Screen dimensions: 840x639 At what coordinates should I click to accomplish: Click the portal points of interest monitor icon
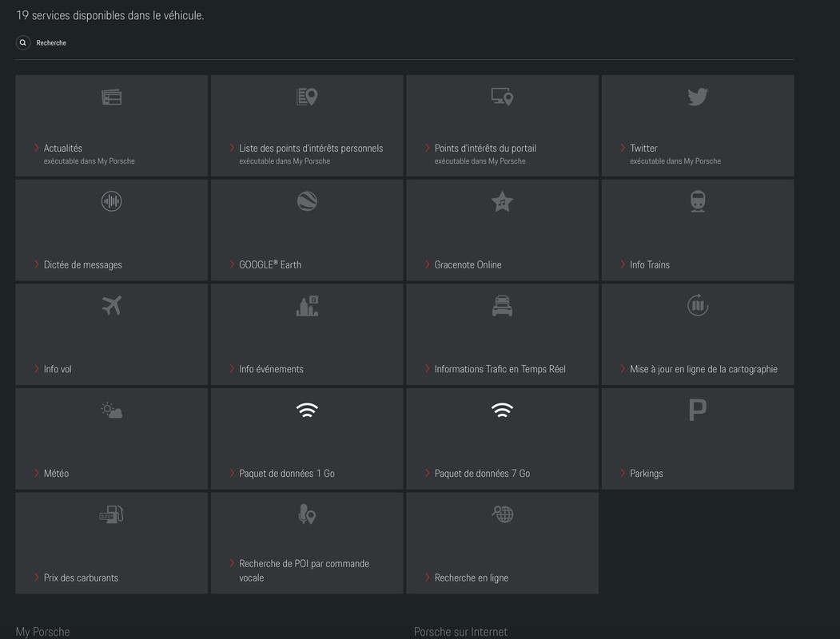pyautogui.click(x=502, y=97)
